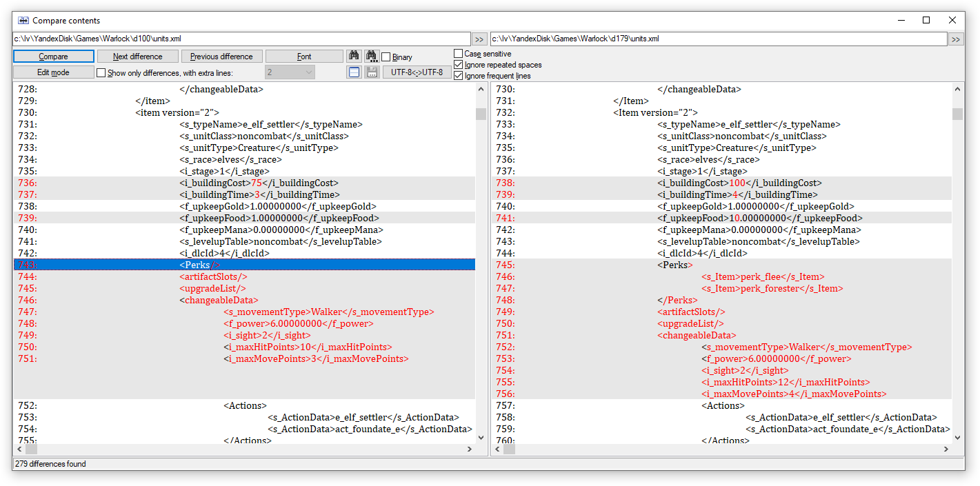Image resolution: width=980 pixels, height=486 pixels.
Task: Enable Case sensitive option
Action: point(459,54)
